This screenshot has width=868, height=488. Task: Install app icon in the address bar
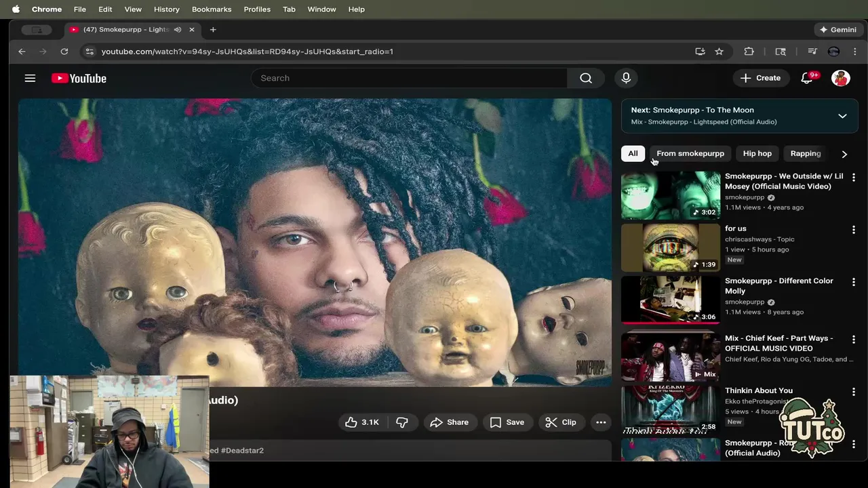pyautogui.click(x=700, y=52)
